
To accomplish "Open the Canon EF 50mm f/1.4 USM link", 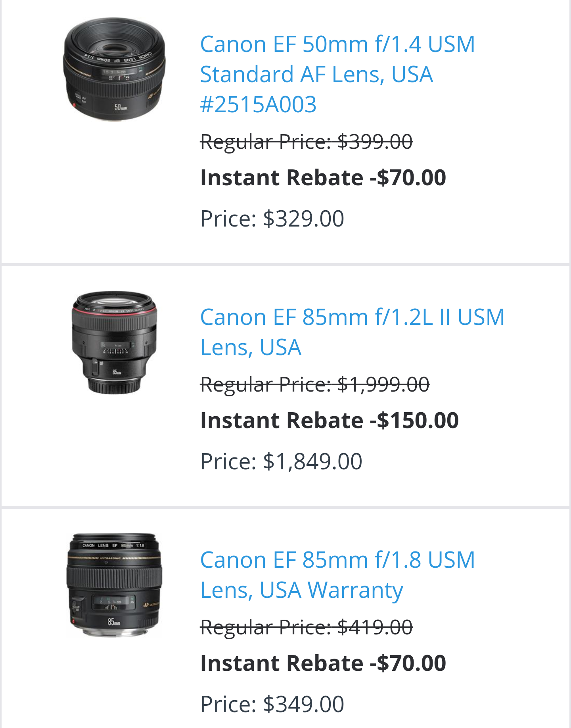I will 337,44.
